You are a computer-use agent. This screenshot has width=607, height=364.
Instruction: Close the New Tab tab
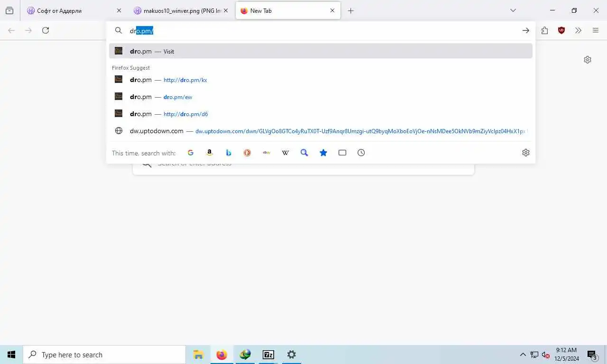coord(332,10)
